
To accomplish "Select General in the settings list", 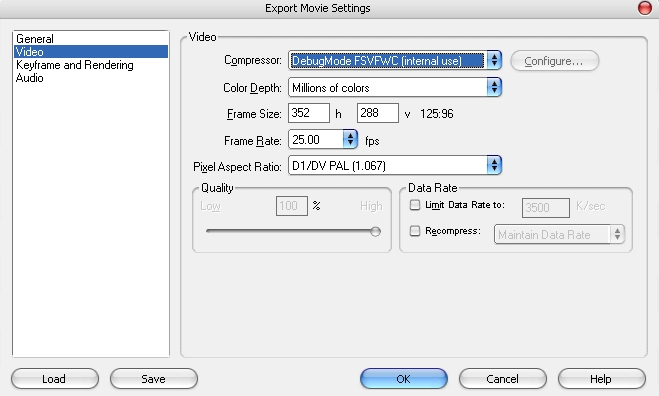I will [x=91, y=39].
